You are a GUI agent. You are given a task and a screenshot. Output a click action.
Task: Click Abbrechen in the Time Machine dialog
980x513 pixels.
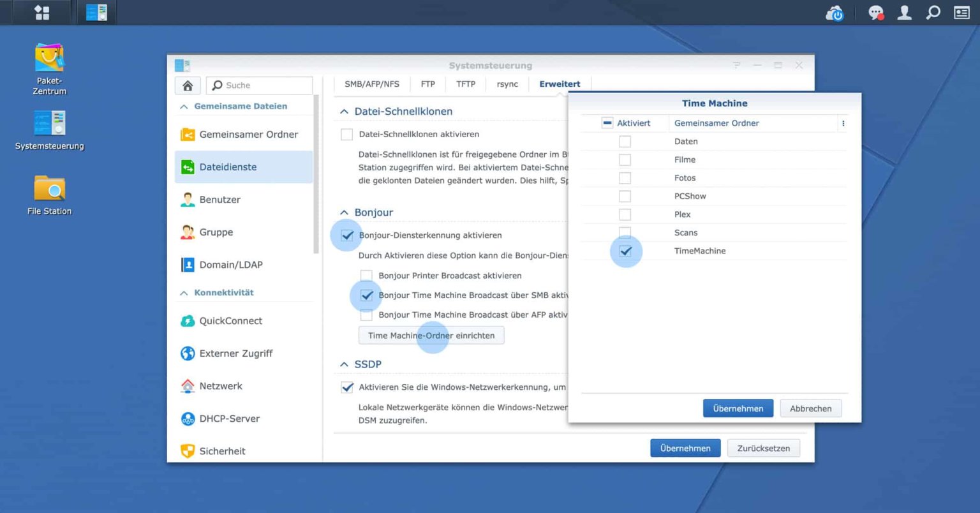pyautogui.click(x=810, y=408)
